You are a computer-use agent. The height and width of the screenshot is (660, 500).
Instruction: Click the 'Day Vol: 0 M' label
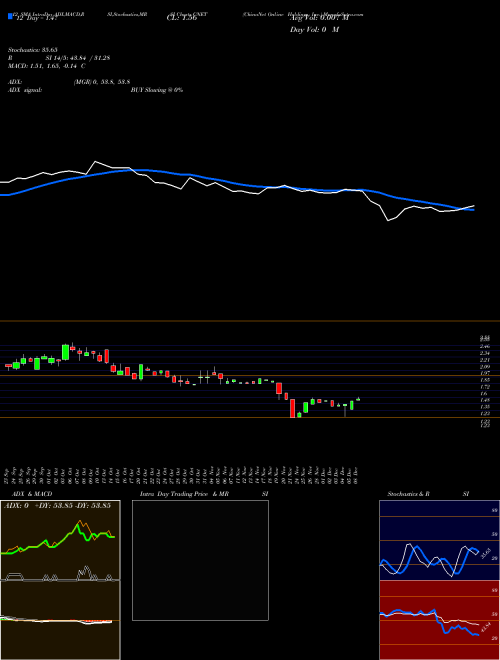click(x=314, y=30)
